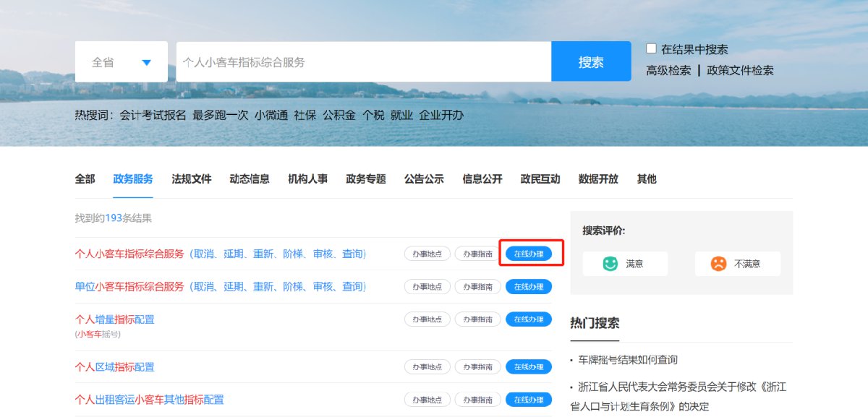The width and height of the screenshot is (868, 417).
Task: Click hot search word 会计考试报名
Action: (153, 115)
